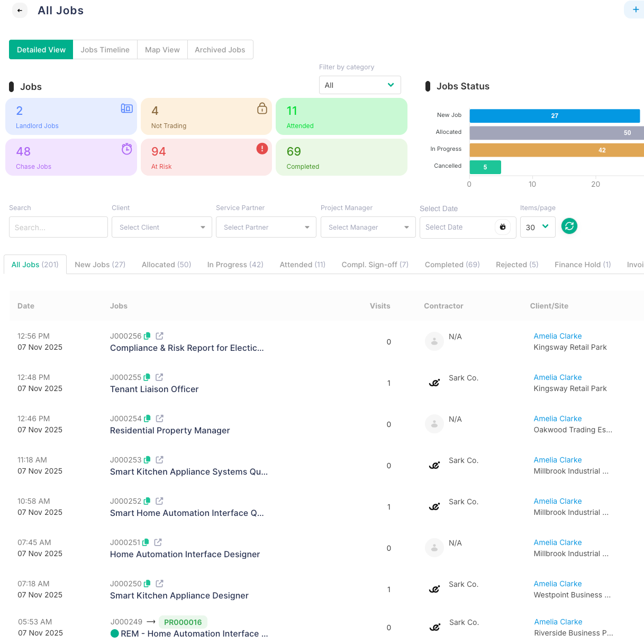Click the green refresh icon near Items/page

[x=569, y=226]
